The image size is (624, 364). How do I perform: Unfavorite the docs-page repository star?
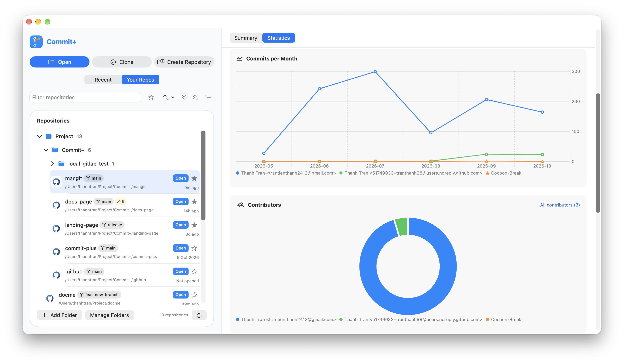[x=194, y=201]
